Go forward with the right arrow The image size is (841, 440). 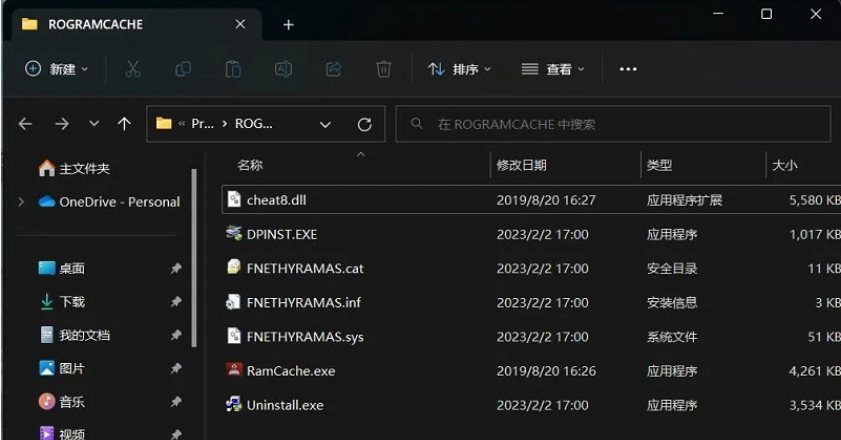[62, 124]
